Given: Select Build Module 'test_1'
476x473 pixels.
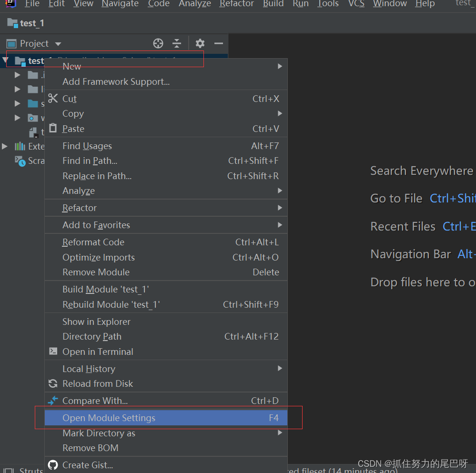Looking at the screenshot, I should [x=166, y=290].
